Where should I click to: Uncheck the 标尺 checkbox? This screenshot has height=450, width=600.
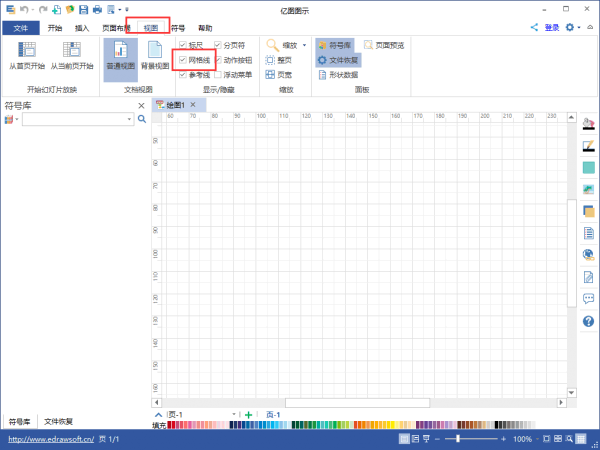(183, 45)
